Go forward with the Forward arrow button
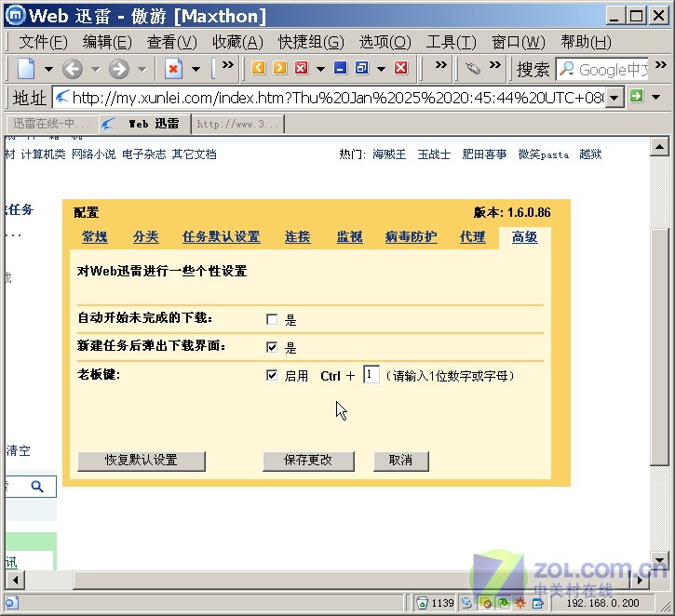The height and width of the screenshot is (616, 675). (x=119, y=69)
